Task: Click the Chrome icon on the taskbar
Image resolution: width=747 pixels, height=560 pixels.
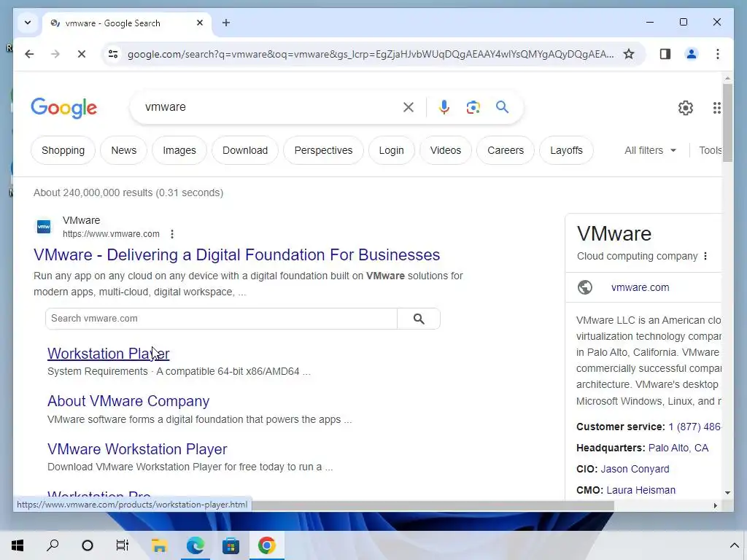Action: 266,545
